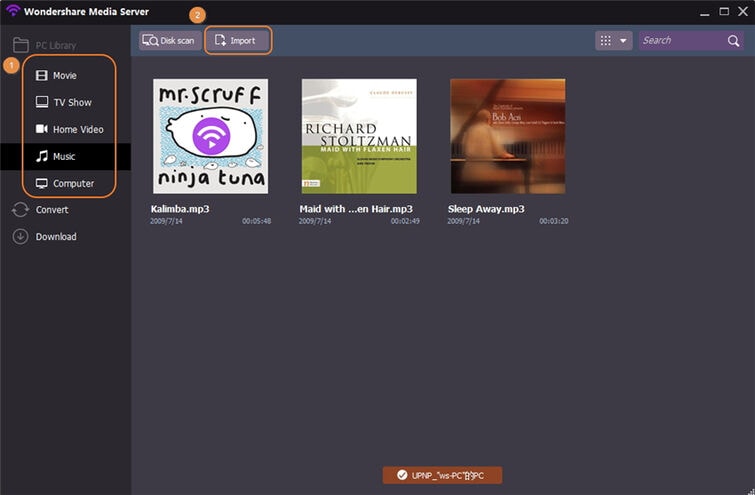This screenshot has height=495, width=755.
Task: Click the Computer monitor icon
Action: 41,183
